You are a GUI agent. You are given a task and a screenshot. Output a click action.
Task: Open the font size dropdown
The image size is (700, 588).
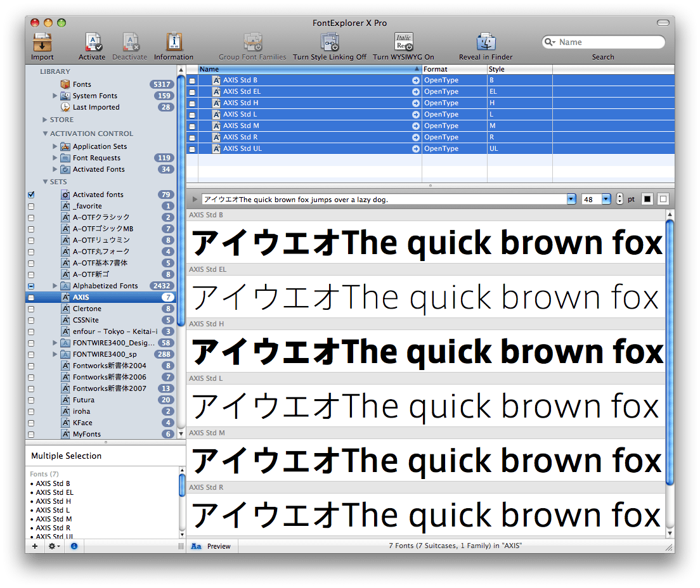tap(606, 200)
